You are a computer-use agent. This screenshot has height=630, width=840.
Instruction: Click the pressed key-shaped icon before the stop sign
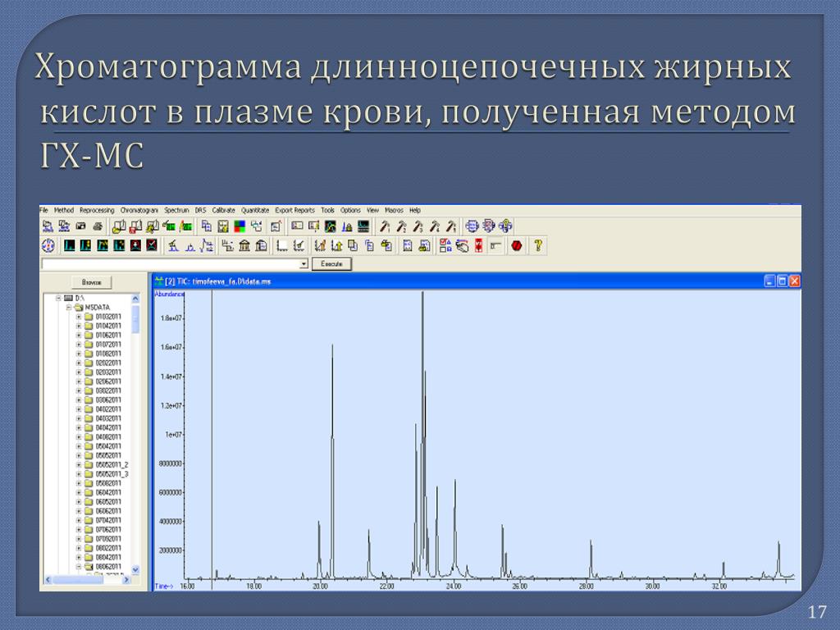point(495,246)
